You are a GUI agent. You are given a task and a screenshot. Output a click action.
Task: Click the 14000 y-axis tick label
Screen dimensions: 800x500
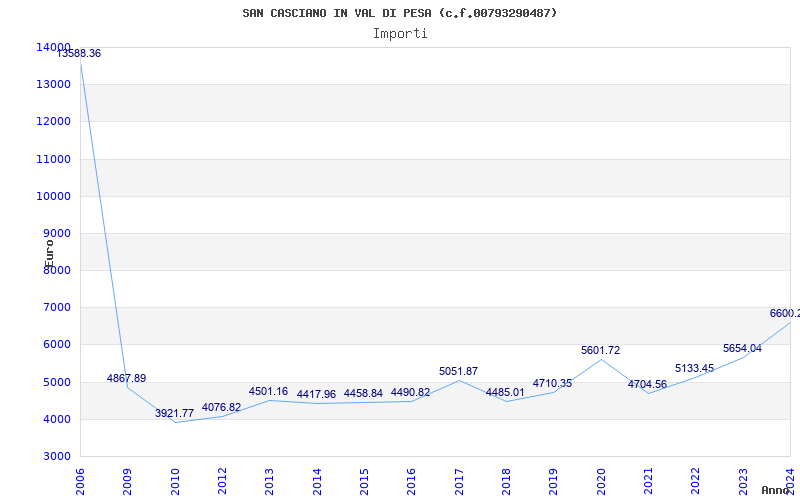tap(54, 47)
